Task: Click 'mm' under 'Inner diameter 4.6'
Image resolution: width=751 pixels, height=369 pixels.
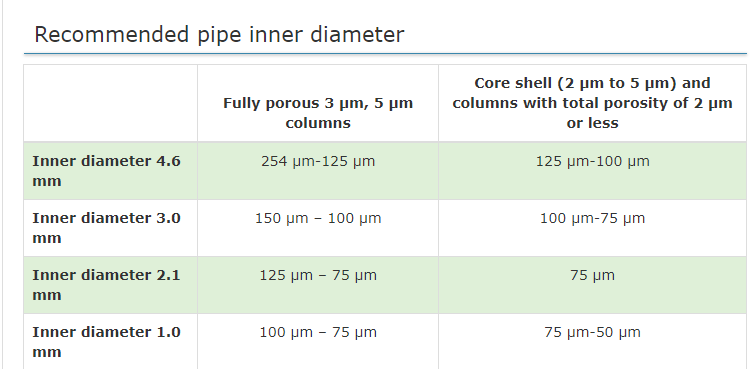Action: pyautogui.click(x=46, y=182)
